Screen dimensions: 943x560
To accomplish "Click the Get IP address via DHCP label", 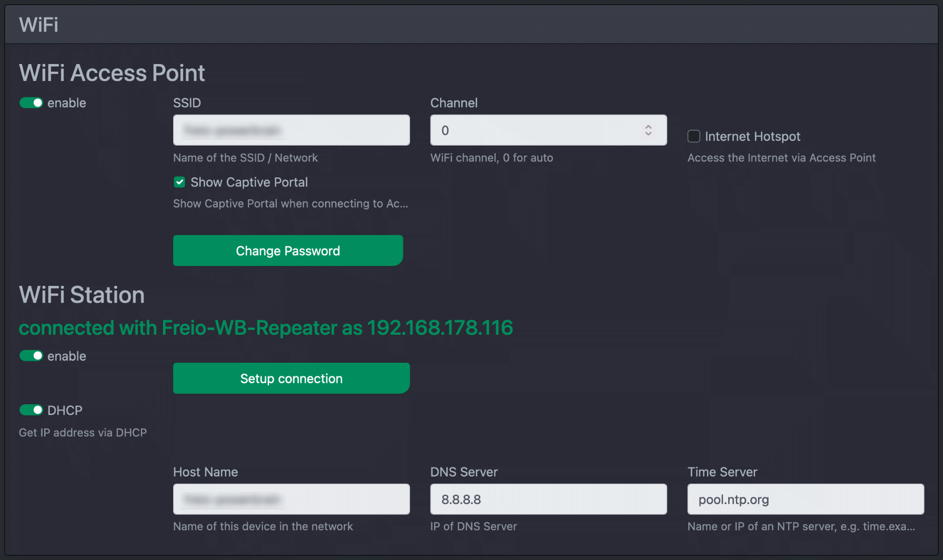I will point(82,432).
